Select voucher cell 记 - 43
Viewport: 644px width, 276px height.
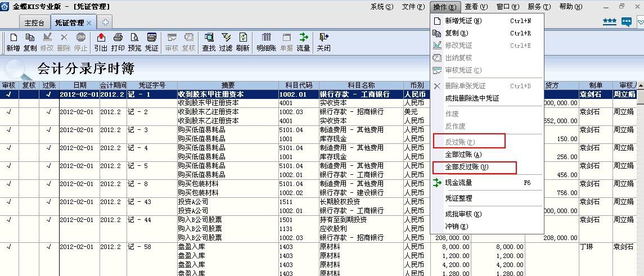152,202
